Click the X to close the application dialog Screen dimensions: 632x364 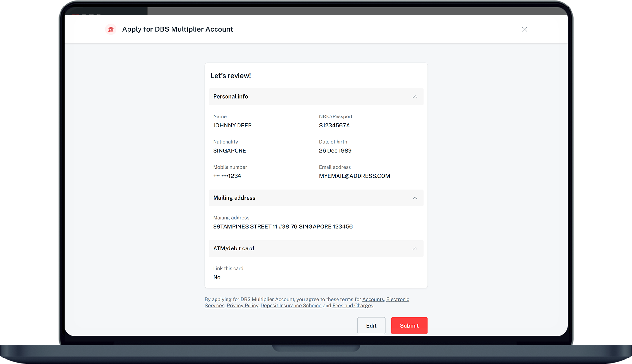point(524,29)
